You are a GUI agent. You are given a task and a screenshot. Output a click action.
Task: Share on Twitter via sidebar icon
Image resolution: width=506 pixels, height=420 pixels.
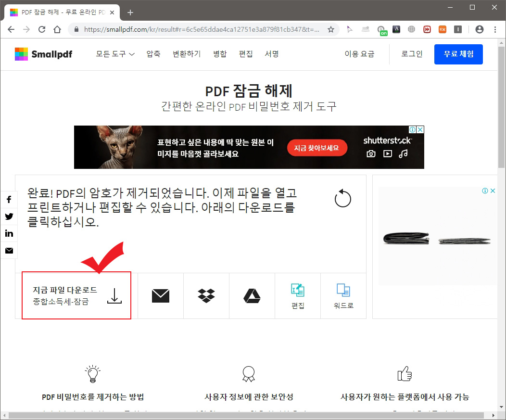click(x=9, y=216)
